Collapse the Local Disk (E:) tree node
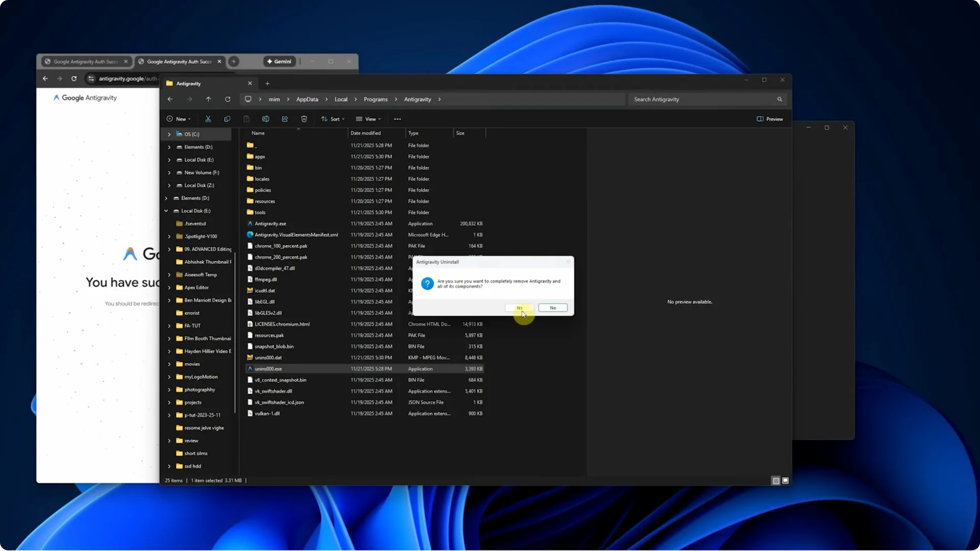Image resolution: width=980 pixels, height=551 pixels. [166, 211]
